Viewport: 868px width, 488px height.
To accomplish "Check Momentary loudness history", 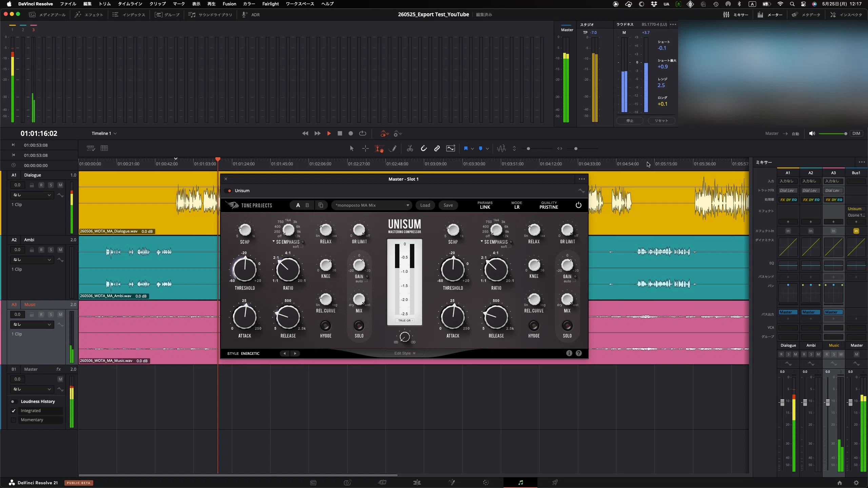I will click(14, 420).
